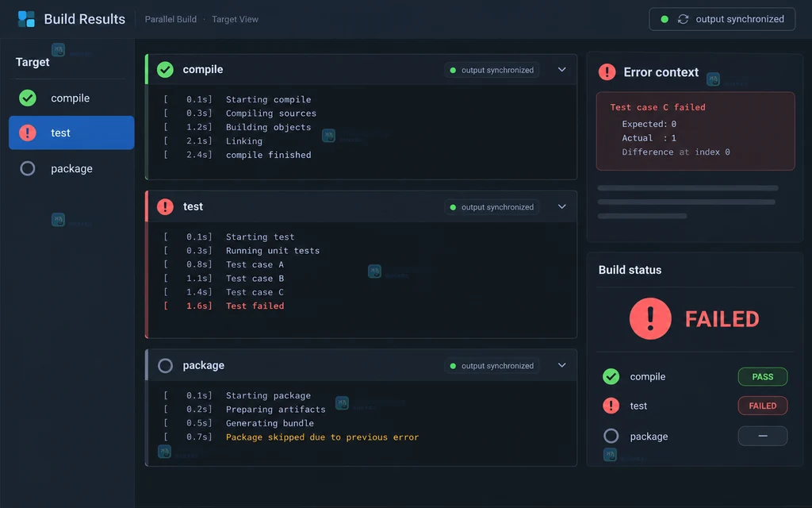Click the 'Build status' heading
Viewport: 812px width, 508px height.
(x=630, y=270)
